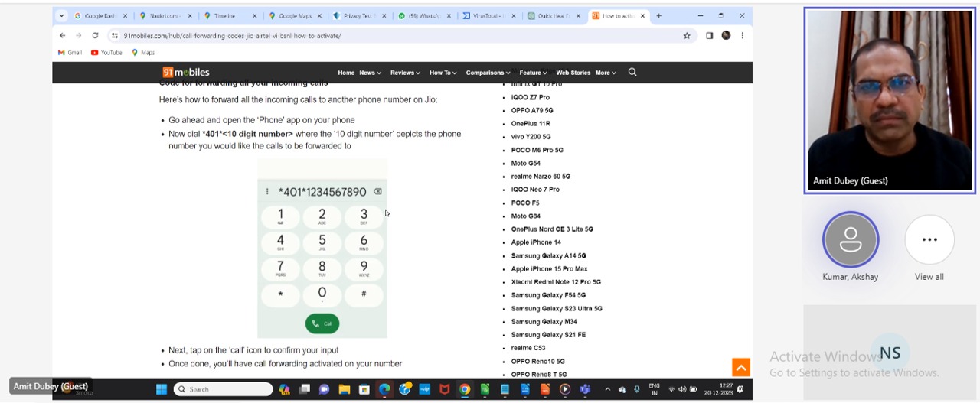Open the Chrome profile avatar
This screenshot has width=980, height=403.
726,35
